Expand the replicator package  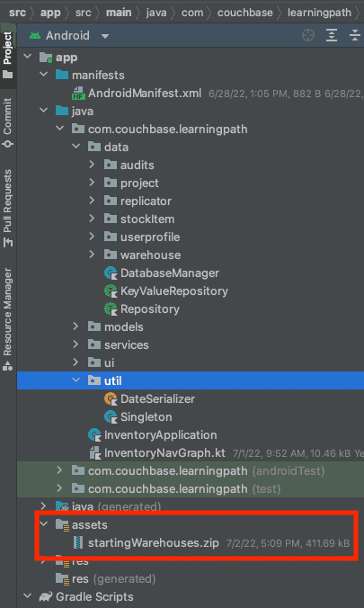92,201
